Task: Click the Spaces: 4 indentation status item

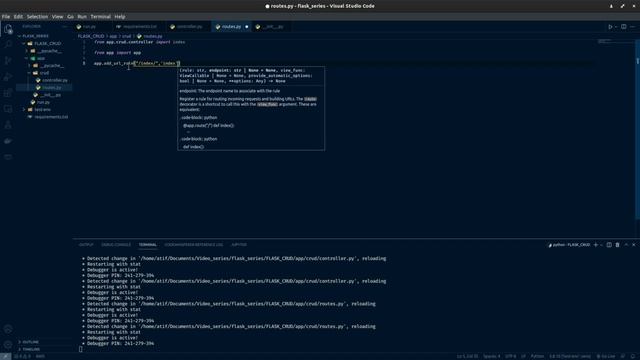Action: coord(491,356)
